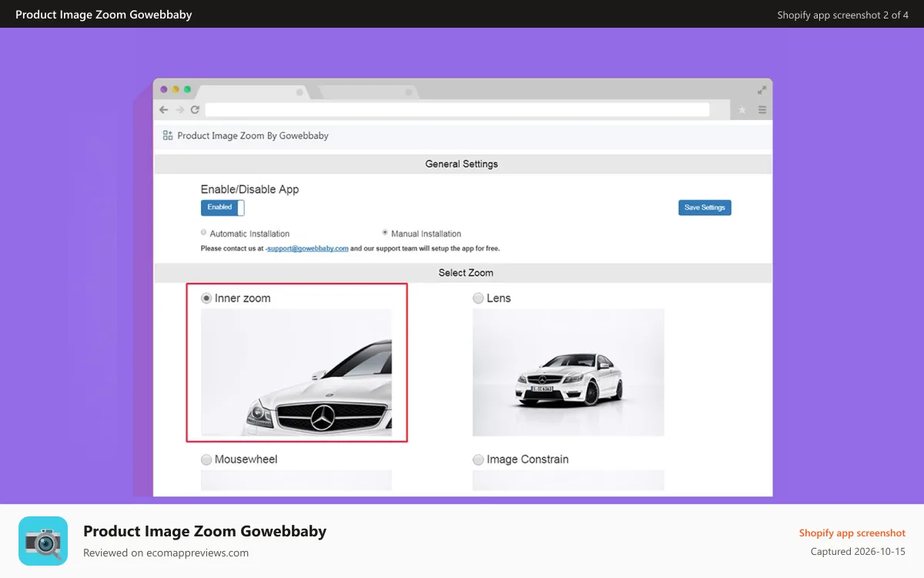Click the browser address bar
Screen dimensions: 924x578
coord(457,110)
